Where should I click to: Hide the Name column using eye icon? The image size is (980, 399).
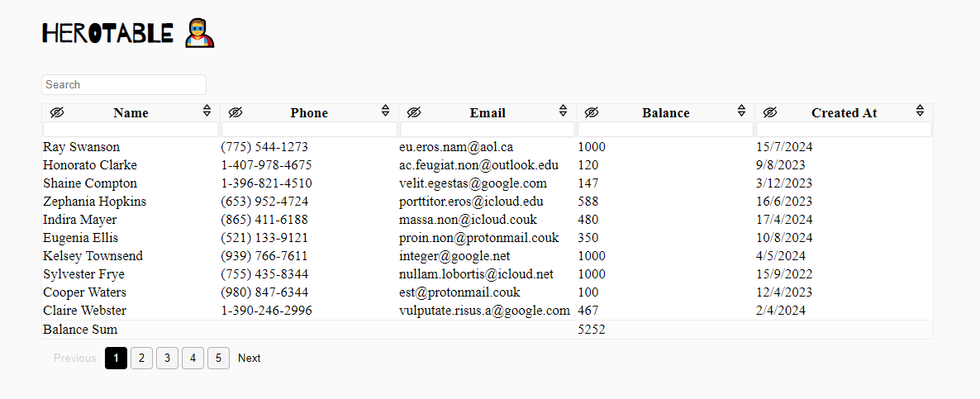[57, 112]
